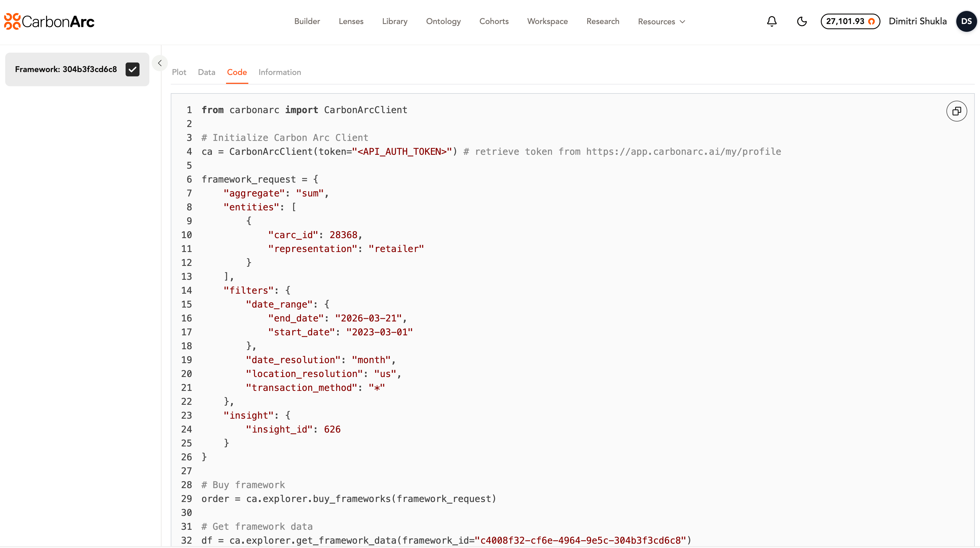Navigate to the Ontology page
Image resolution: width=980 pixels, height=548 pixels.
(443, 21)
